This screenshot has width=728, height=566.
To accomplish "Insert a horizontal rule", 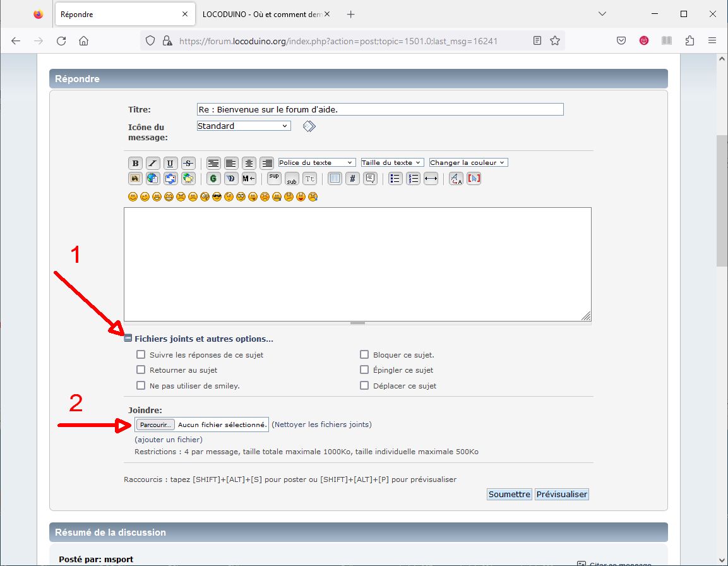I will (x=431, y=178).
